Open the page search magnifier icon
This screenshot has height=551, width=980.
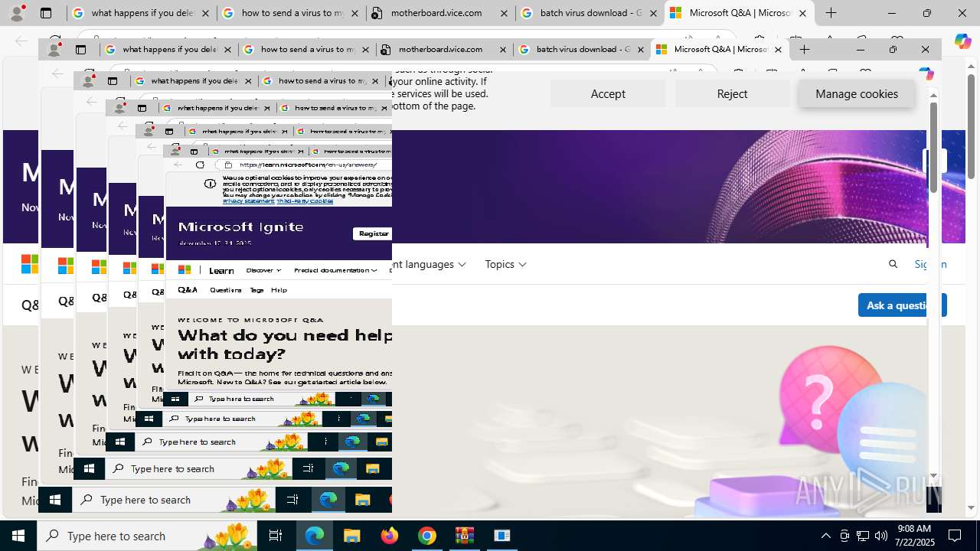coord(893,264)
